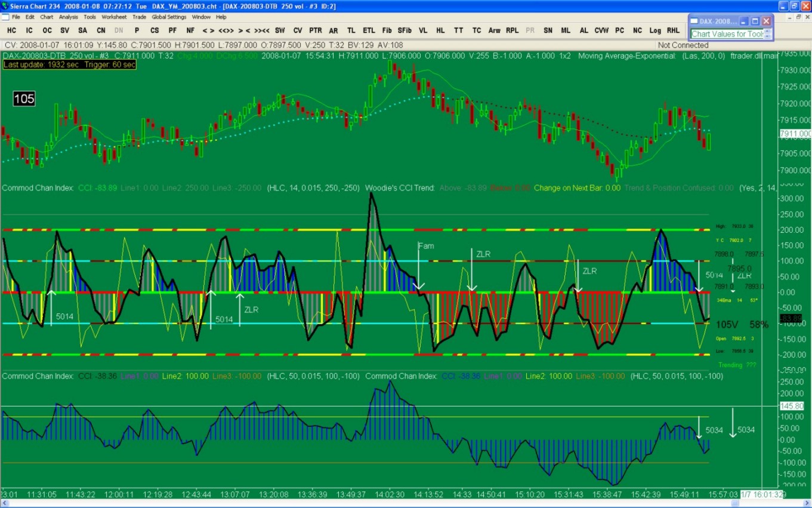Click the NC toolbar button

[638, 30]
